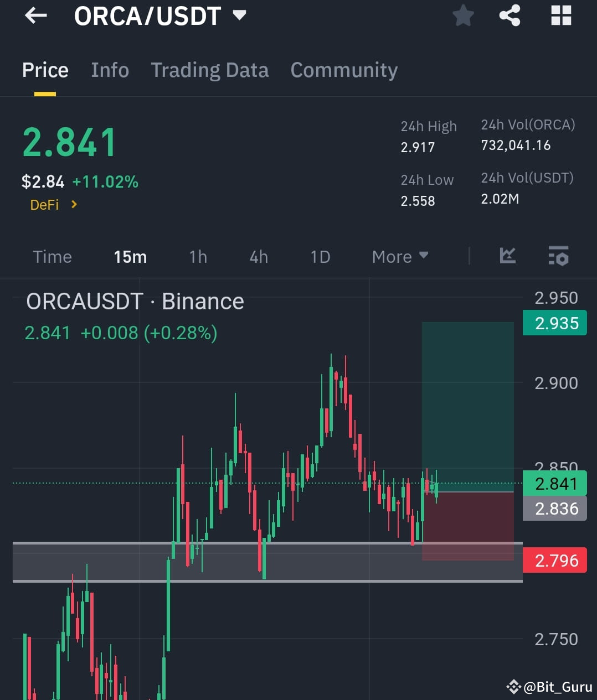Switch chart interval to 1D
Viewport: 597px width, 700px height.
point(320,256)
